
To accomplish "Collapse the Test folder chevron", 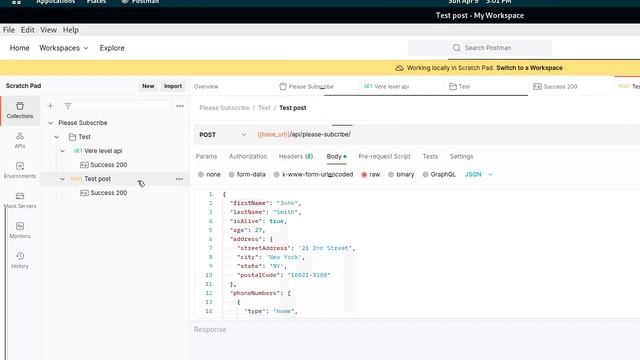I will coord(57,137).
